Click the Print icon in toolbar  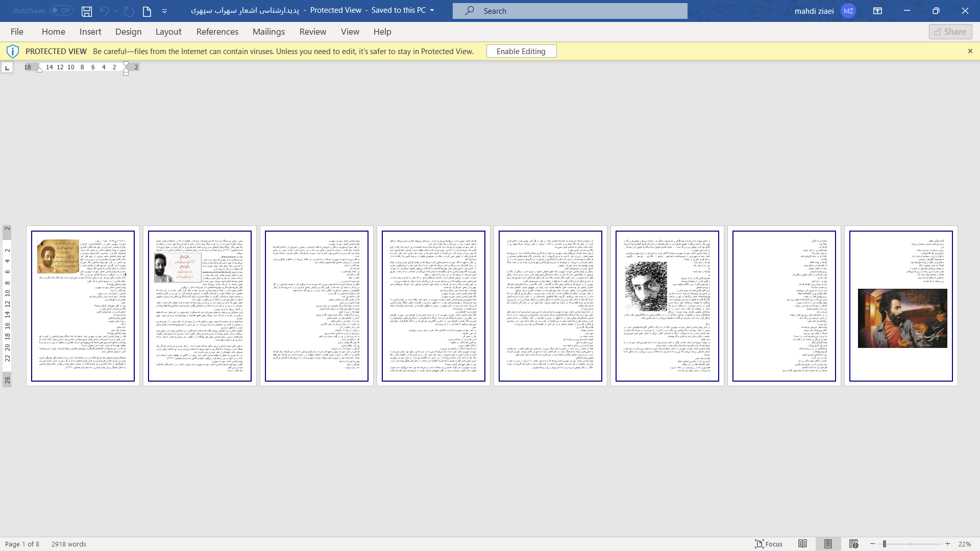click(x=146, y=11)
